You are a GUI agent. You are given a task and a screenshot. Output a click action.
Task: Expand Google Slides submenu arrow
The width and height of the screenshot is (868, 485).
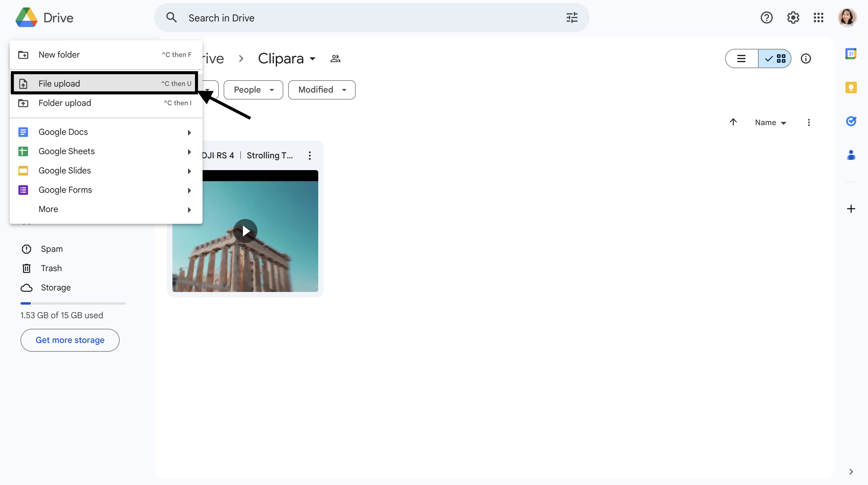click(189, 171)
